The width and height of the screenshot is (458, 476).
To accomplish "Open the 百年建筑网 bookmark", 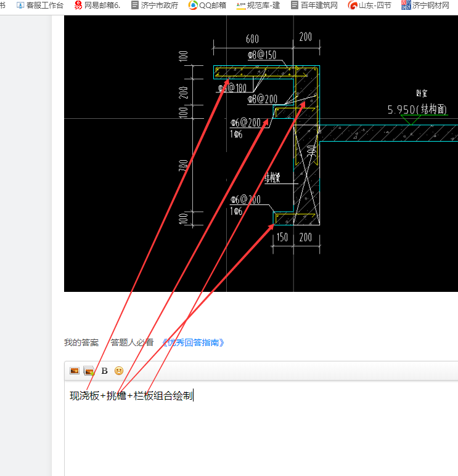I will 314,5.
